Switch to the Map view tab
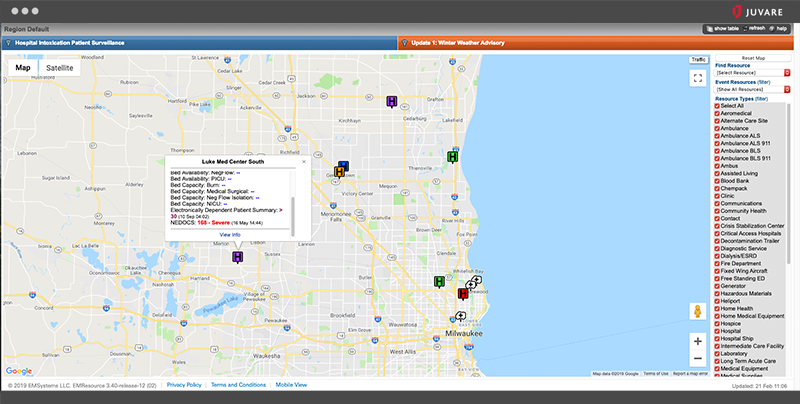Image resolution: width=800 pixels, height=404 pixels. 23,67
